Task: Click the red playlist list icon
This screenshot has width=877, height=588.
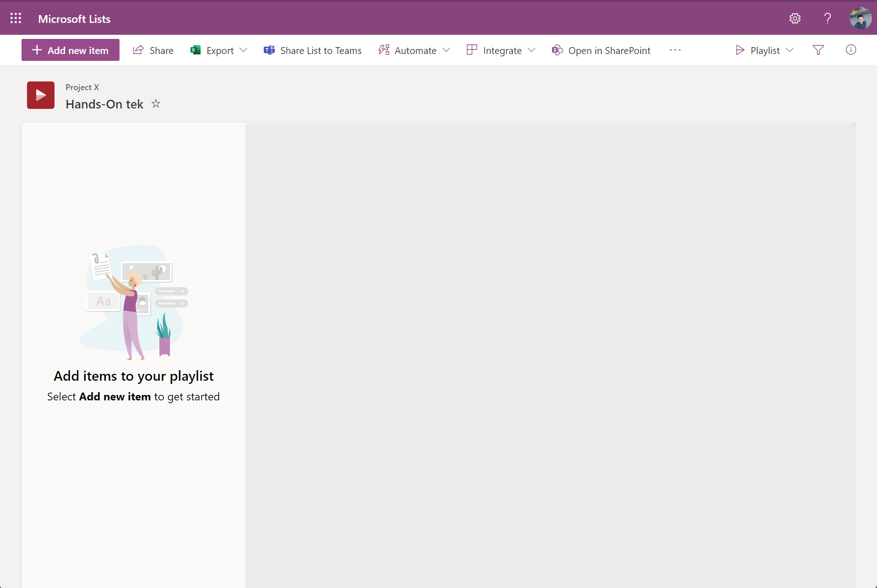Action: (x=41, y=95)
